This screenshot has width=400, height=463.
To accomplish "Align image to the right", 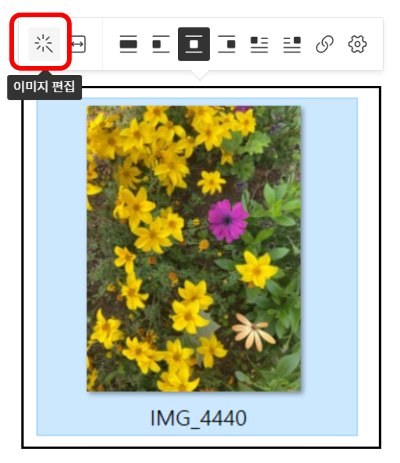I will tap(227, 44).
